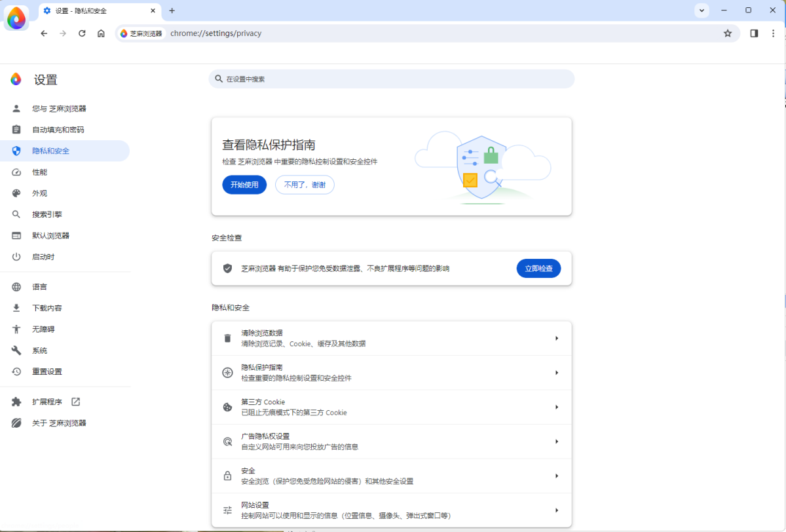Click the external link icon beside 扩展程序
This screenshot has height=532, width=786.
click(76, 402)
